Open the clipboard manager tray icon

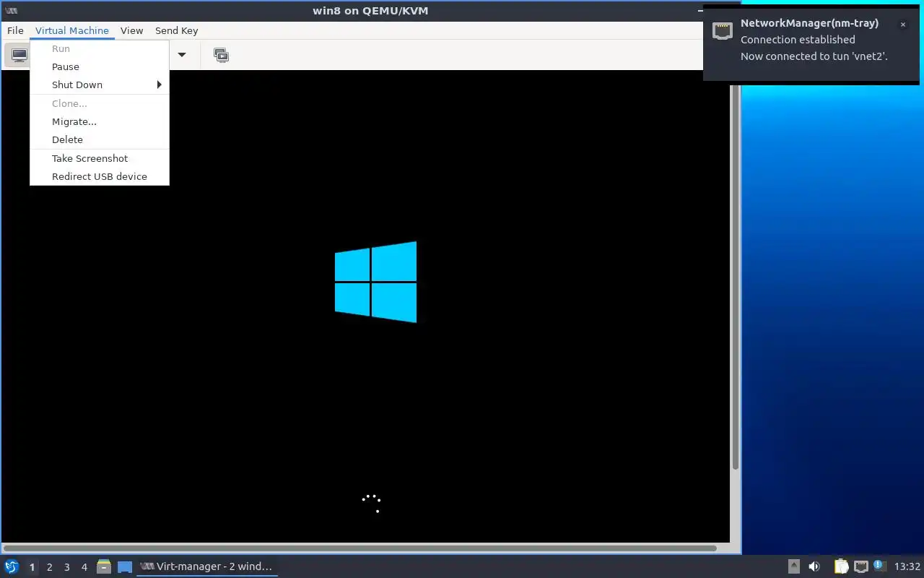(x=841, y=566)
